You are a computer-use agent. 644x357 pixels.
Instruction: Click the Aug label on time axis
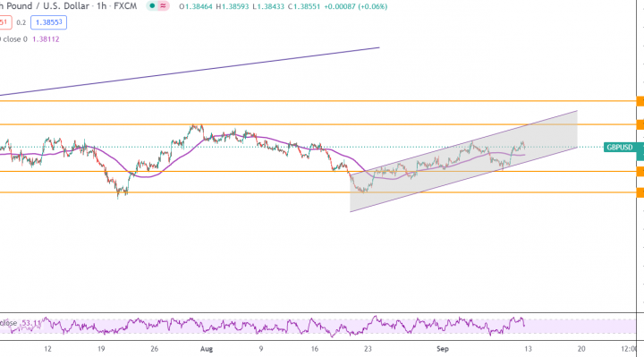(207, 349)
